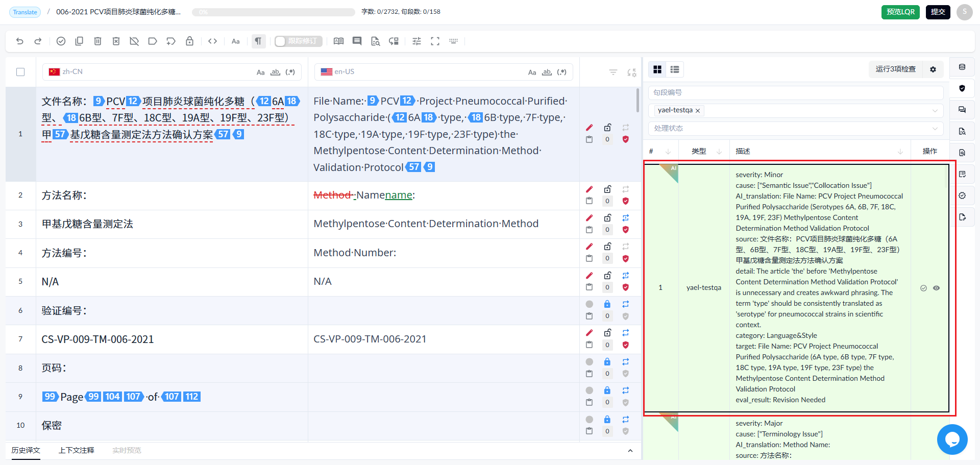
Task: Click the fullscreen expand icon
Action: [x=435, y=41]
